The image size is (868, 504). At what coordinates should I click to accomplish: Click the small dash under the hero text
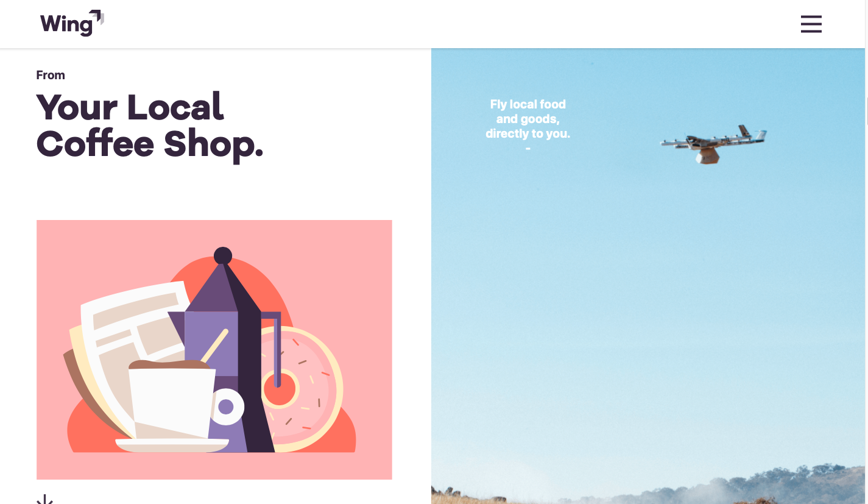[528, 148]
